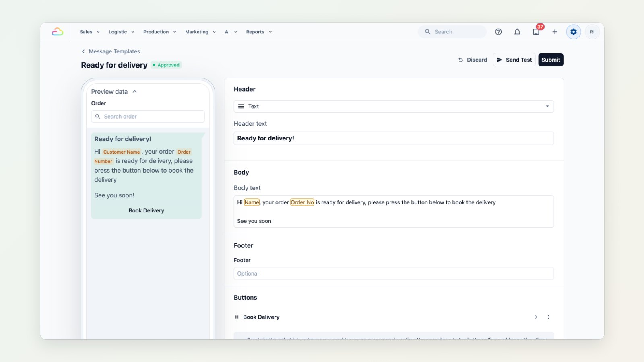Open the help question mark icon
This screenshot has width=644, height=362.
[498, 32]
